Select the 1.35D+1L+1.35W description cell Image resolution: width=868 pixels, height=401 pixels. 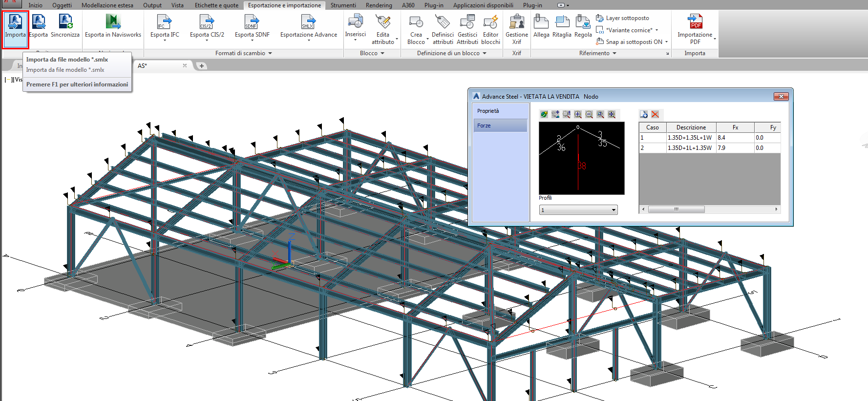coord(691,148)
